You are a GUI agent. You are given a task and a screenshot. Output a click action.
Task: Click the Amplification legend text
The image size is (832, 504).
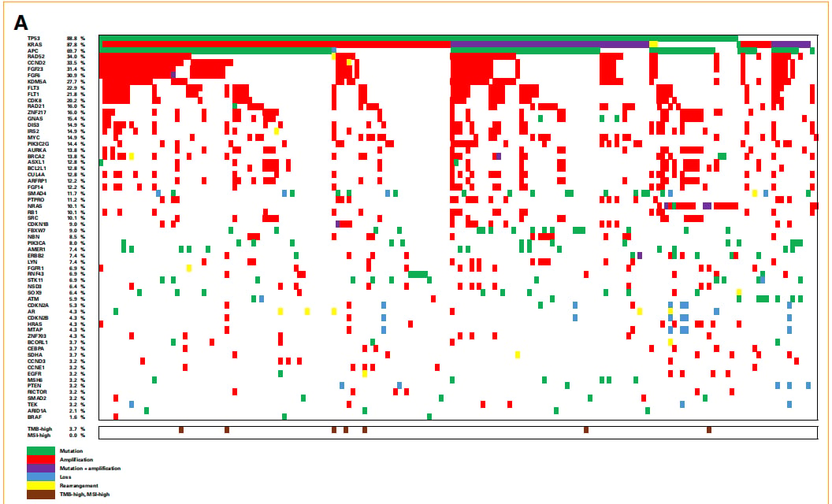(x=76, y=459)
